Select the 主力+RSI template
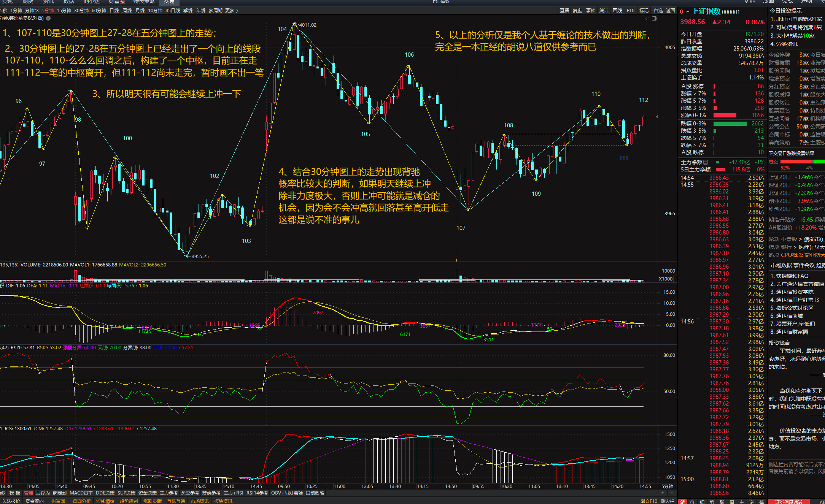Screen dimensions: 825x504 [234, 493]
